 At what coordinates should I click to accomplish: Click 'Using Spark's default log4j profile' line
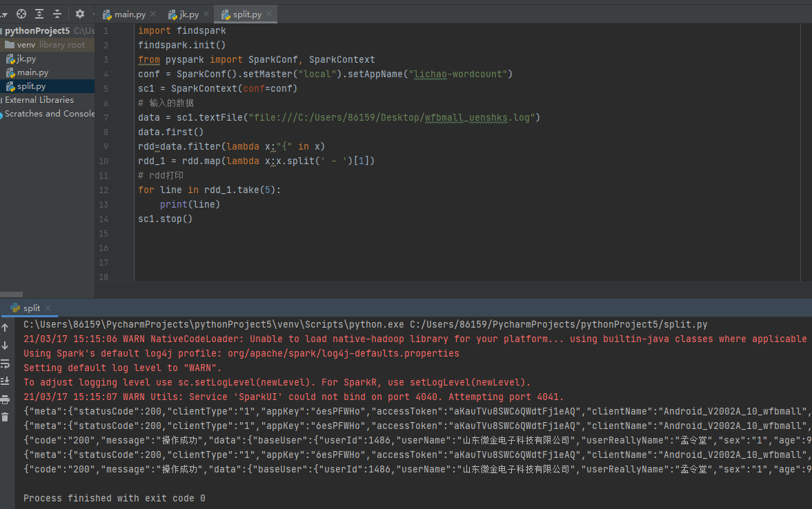pyautogui.click(x=241, y=354)
